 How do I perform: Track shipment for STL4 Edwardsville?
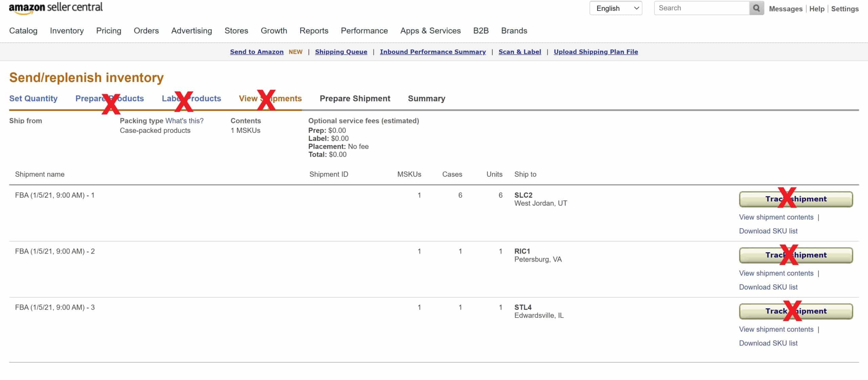tap(796, 311)
